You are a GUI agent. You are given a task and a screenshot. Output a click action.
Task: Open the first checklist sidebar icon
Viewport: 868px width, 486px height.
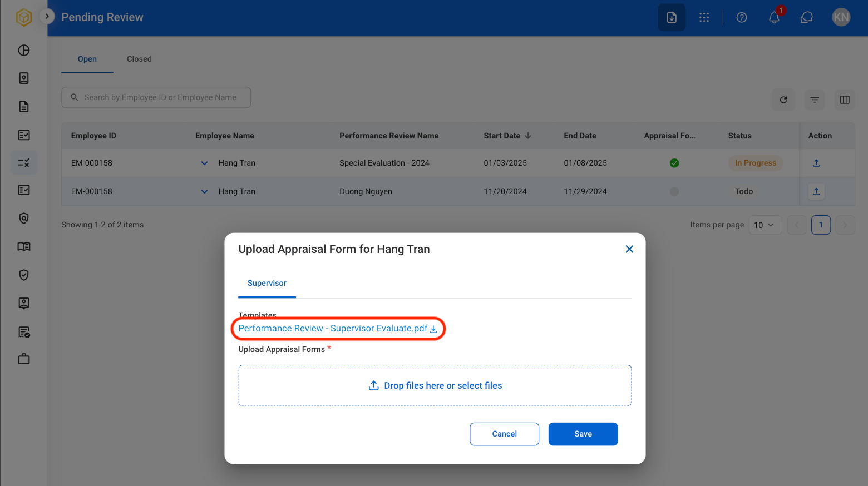[24, 135]
